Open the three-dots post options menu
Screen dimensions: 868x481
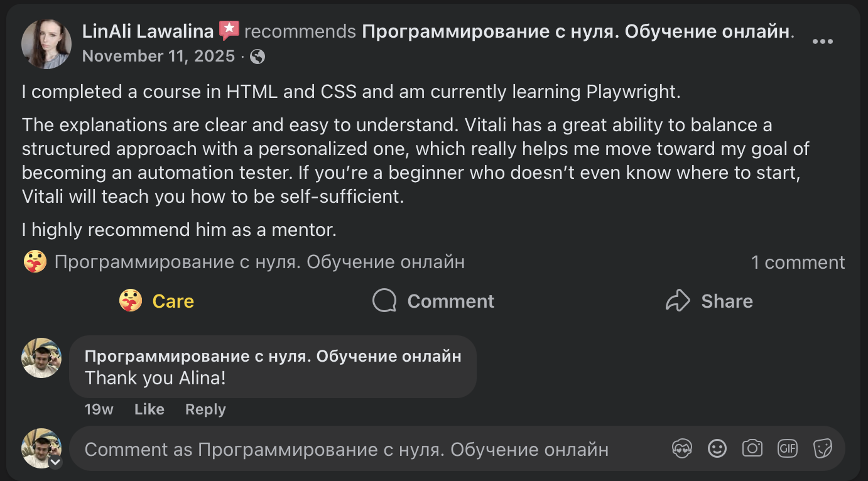pos(822,41)
